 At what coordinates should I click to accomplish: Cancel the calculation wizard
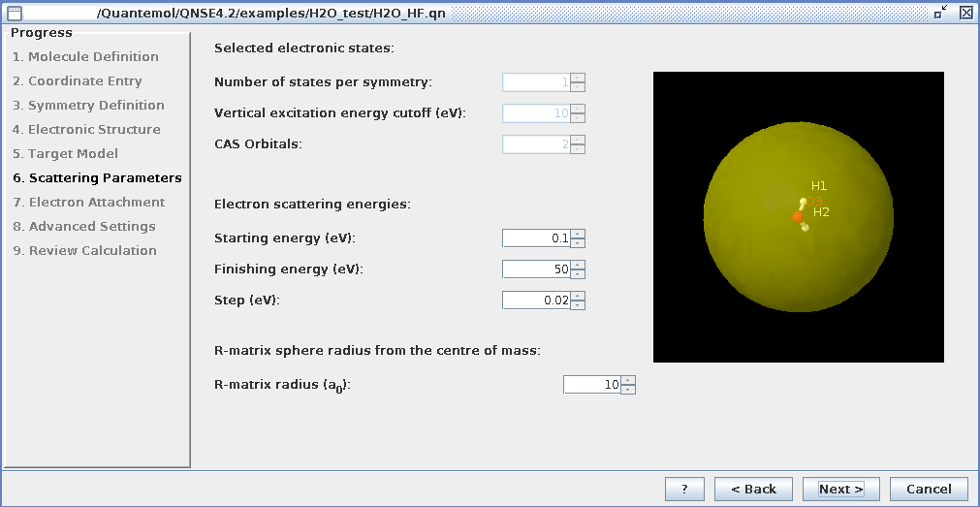929,490
